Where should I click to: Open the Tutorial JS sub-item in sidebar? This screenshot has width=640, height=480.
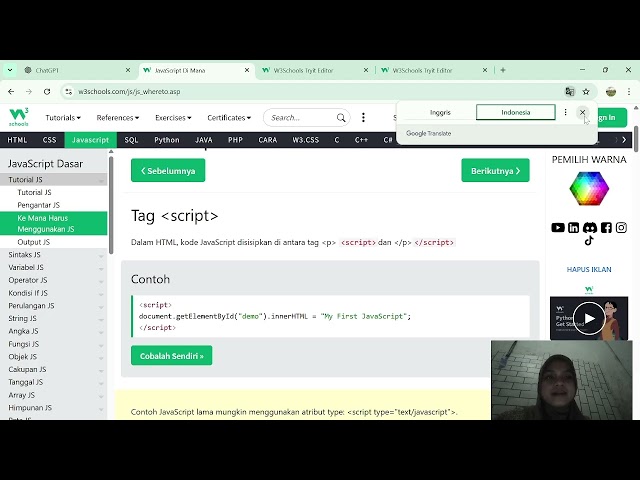(x=34, y=192)
